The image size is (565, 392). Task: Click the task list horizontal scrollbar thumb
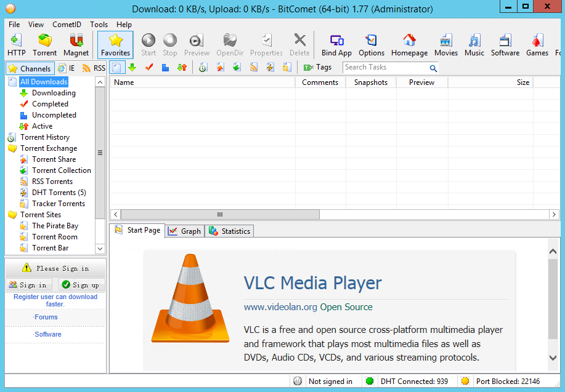click(x=220, y=215)
